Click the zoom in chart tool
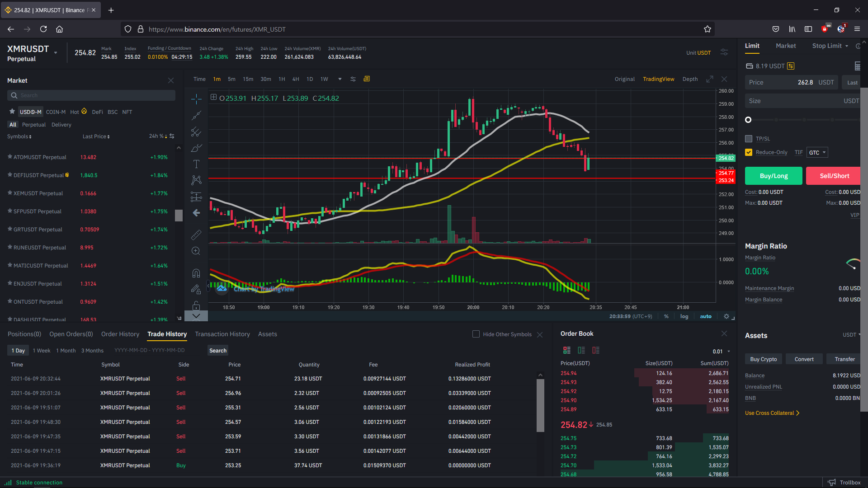 coord(196,251)
